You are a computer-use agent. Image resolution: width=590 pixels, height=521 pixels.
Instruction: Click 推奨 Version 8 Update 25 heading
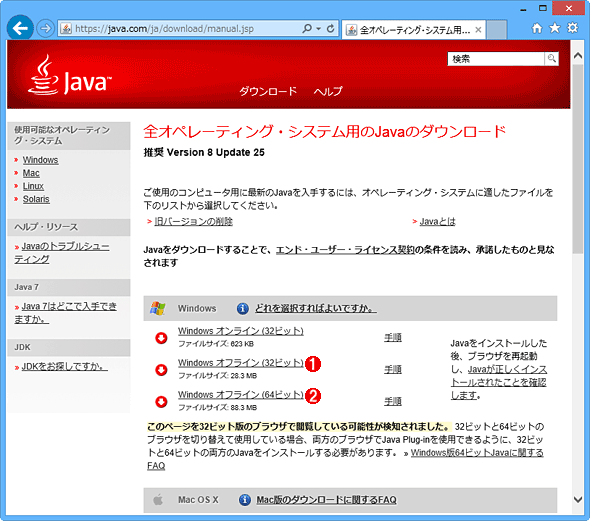click(x=204, y=152)
